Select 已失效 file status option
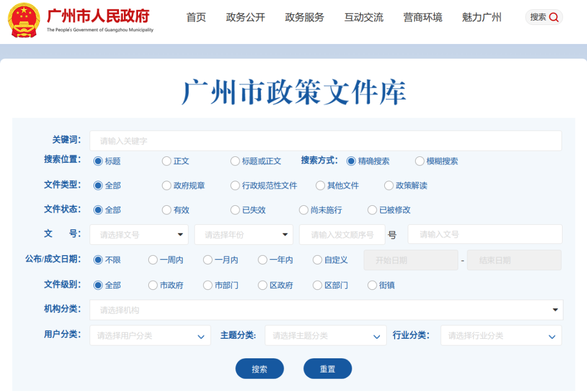Screen dimensions: 587x392 pos(235,210)
